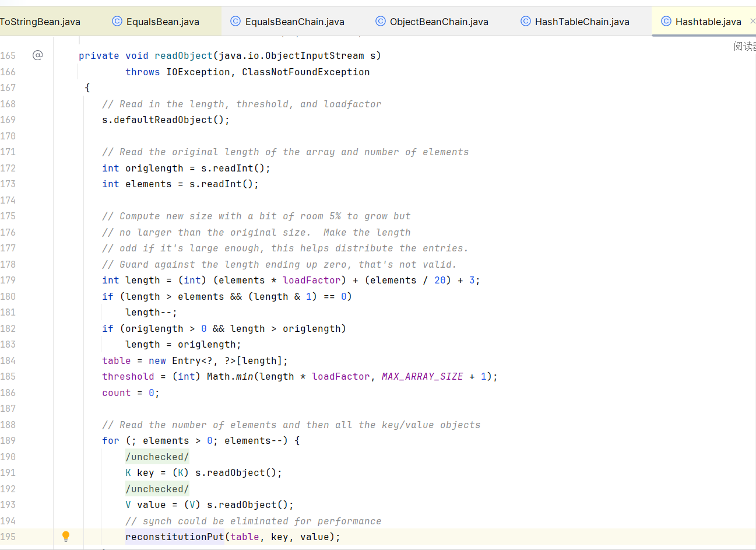Click 'K key' declaration on line 191
Image resolution: width=756 pixels, height=550 pixels.
[140, 472]
